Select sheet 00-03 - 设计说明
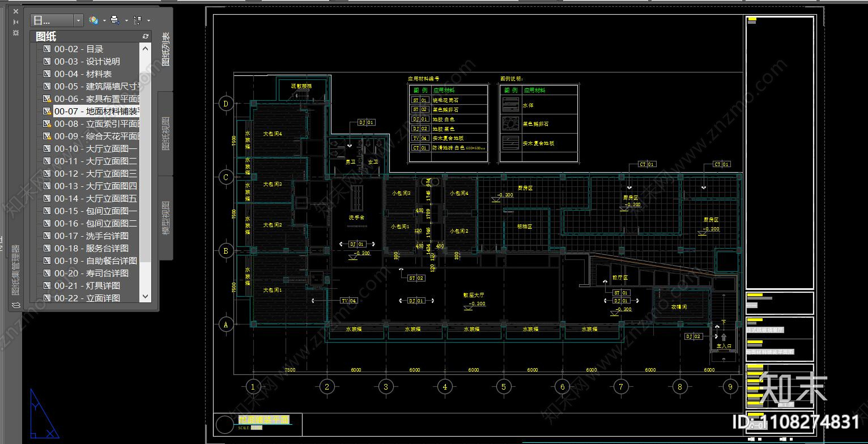 coord(87,62)
